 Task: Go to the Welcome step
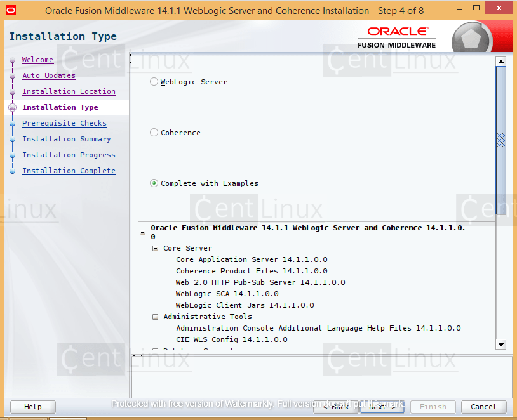37,60
